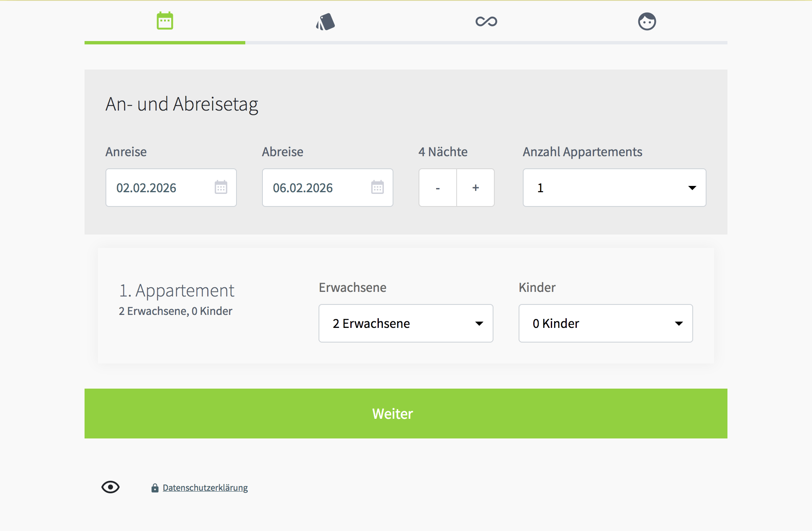Expand the 0 Kinder dropdown
Image resolution: width=812 pixels, height=531 pixels.
tap(605, 323)
